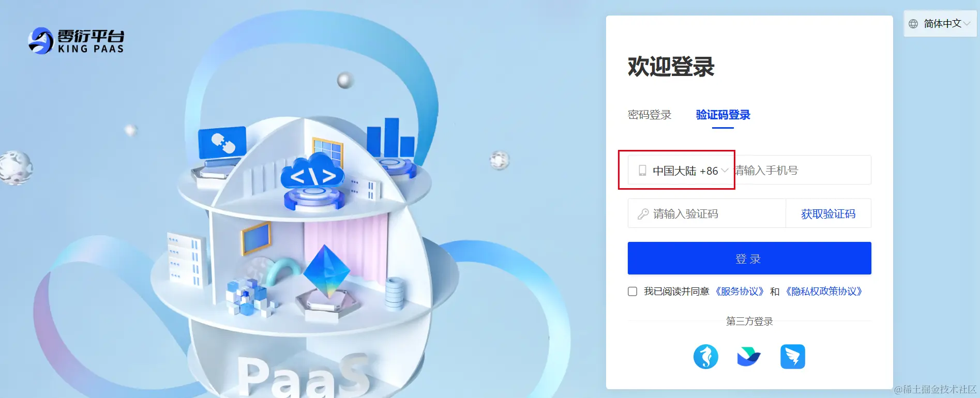The height and width of the screenshot is (398, 980).
Task: Switch to the 密码登录 tab
Action: tap(650, 115)
